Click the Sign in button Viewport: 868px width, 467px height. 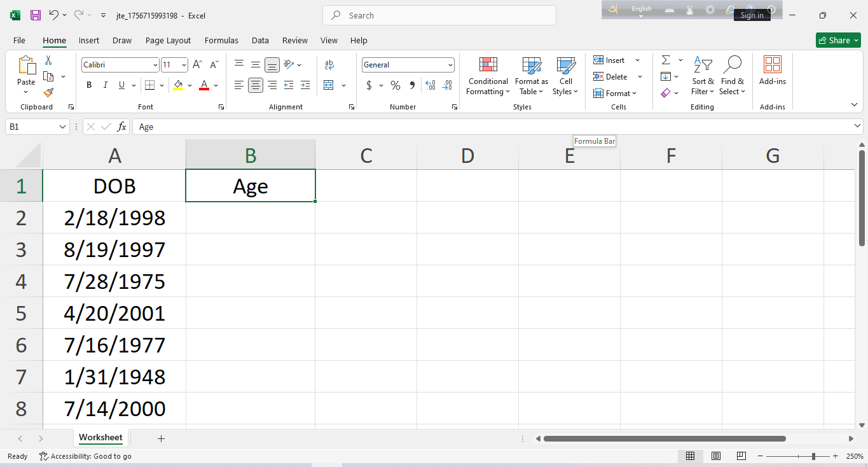(752, 15)
